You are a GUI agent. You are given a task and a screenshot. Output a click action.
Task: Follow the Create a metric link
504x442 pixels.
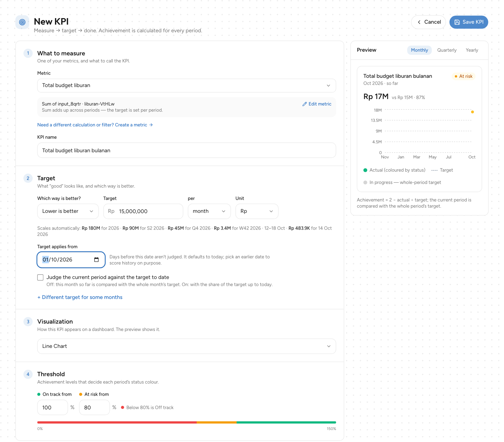[95, 125]
